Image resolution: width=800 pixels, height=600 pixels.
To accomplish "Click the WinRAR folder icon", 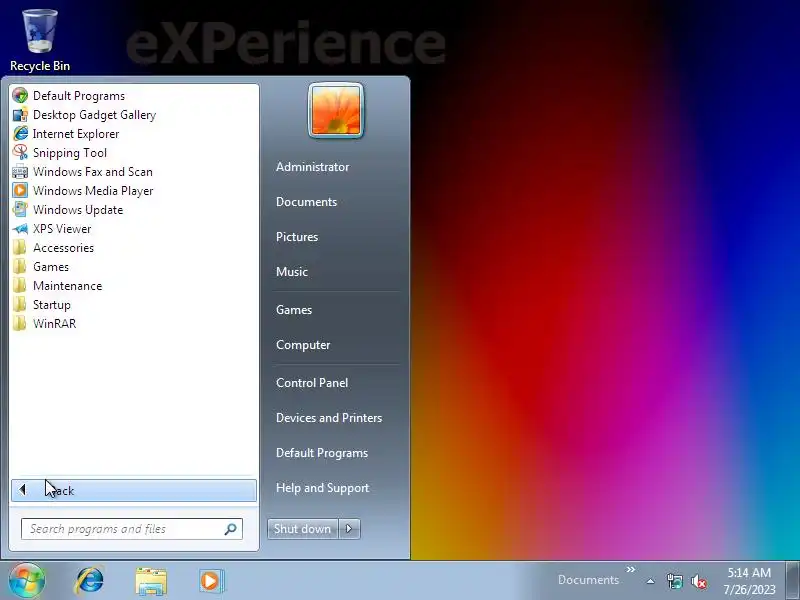I will coord(20,323).
